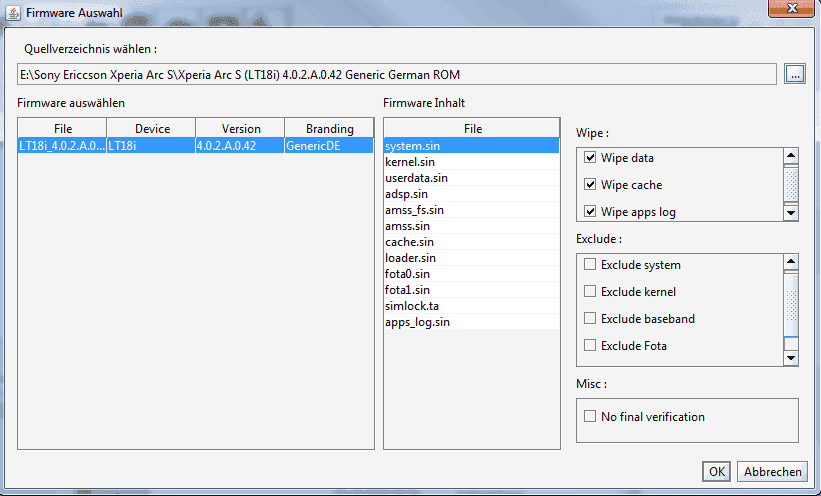This screenshot has height=496, width=821.
Task: Select amss_fs.sin in the file list
Action: (472, 210)
